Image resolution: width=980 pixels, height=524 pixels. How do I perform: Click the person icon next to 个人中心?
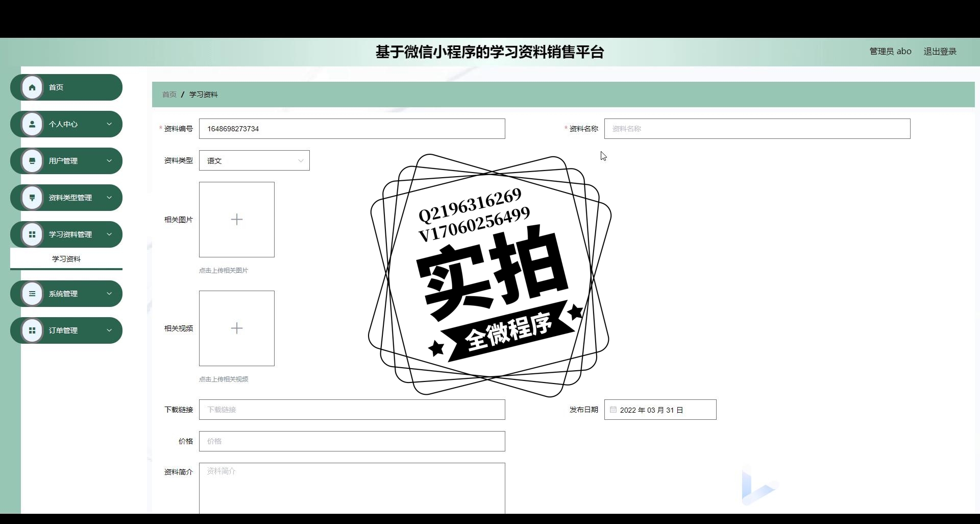click(x=32, y=124)
